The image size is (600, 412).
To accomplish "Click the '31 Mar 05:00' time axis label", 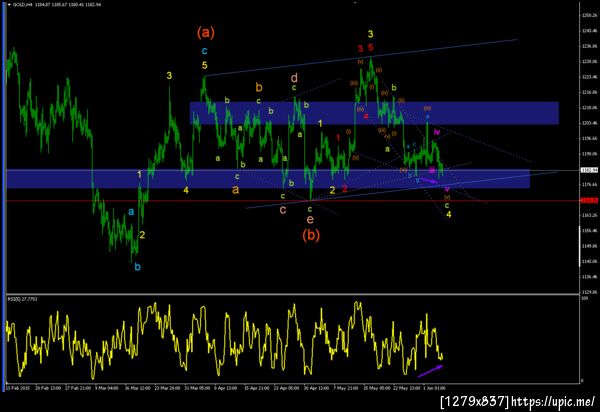I will point(197,388).
